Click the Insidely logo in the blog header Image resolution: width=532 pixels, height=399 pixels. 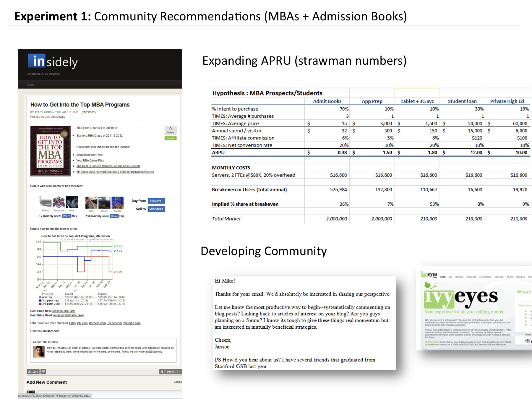[x=53, y=61]
